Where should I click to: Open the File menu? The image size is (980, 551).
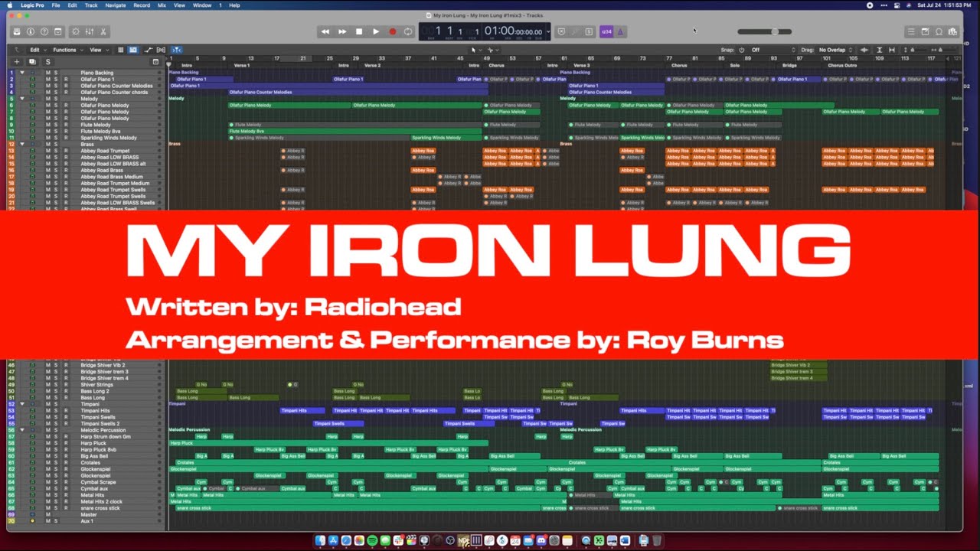[x=57, y=5]
